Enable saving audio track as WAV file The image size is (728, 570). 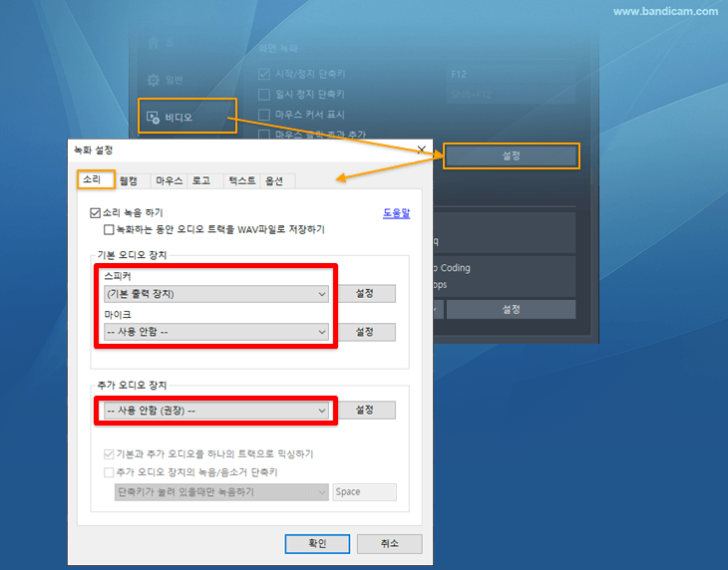tap(109, 229)
